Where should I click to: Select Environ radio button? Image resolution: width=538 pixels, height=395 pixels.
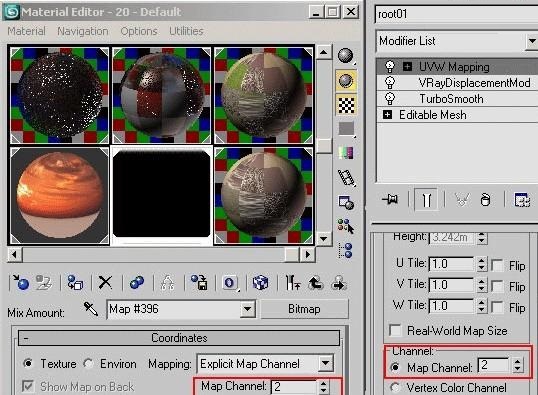89,363
